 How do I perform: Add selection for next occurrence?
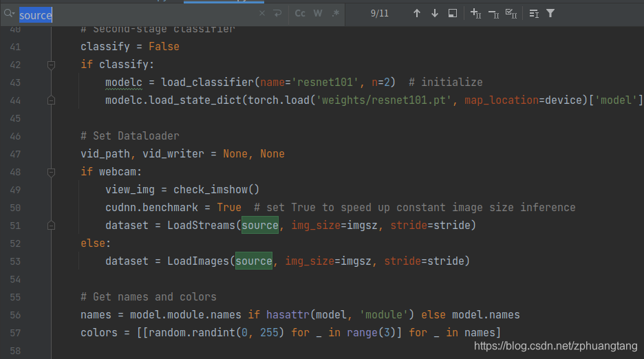pyautogui.click(x=475, y=14)
